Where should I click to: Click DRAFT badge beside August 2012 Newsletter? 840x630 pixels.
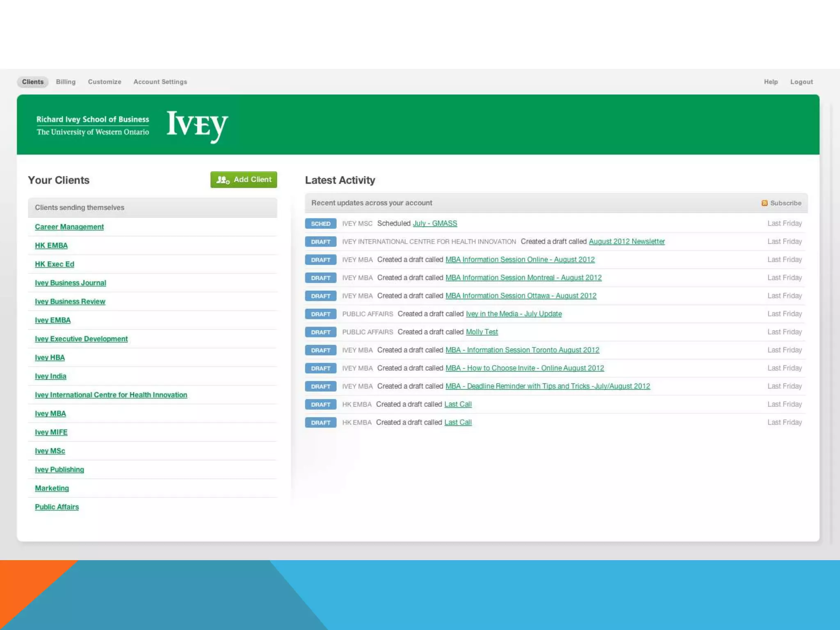320,242
